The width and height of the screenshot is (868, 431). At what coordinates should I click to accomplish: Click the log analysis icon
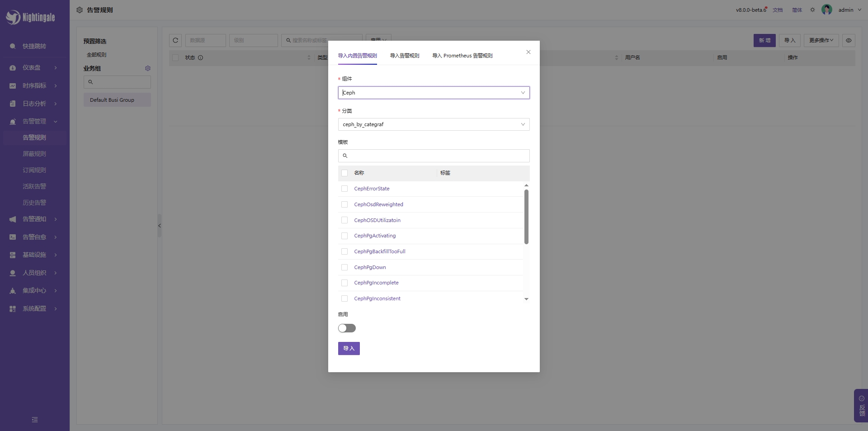(x=13, y=104)
